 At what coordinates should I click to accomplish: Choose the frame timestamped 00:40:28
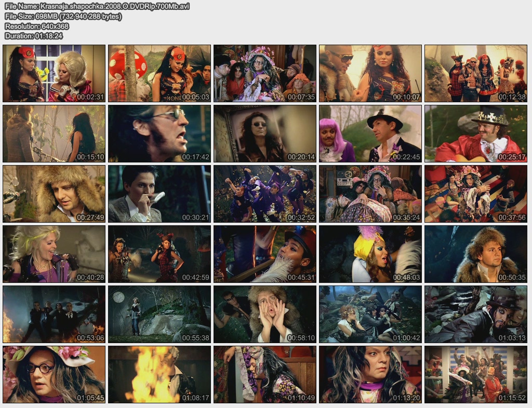[54, 254]
